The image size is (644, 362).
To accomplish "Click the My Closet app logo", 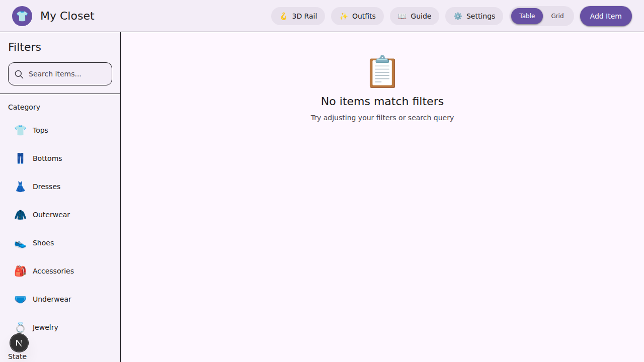I will tap(22, 16).
